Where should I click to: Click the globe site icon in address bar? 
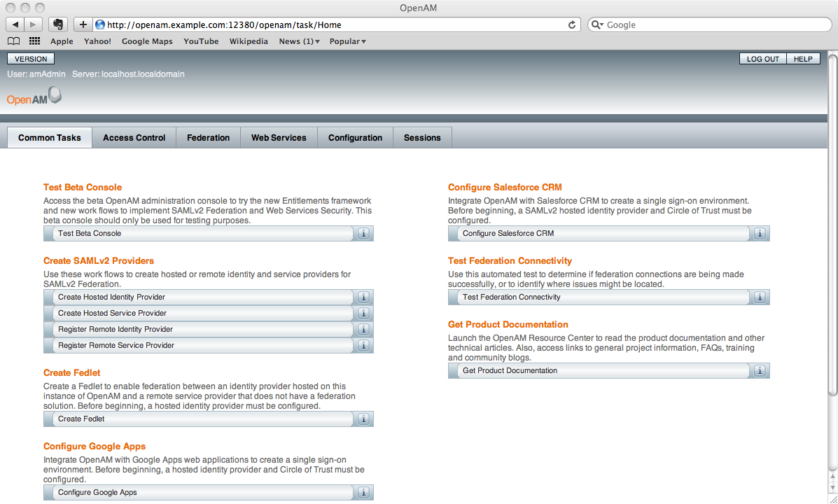coord(100,24)
